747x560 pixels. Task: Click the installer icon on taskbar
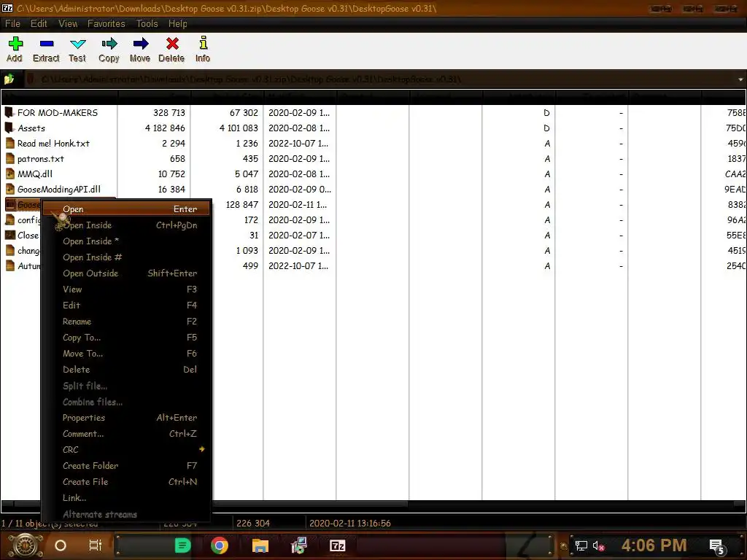click(x=298, y=545)
